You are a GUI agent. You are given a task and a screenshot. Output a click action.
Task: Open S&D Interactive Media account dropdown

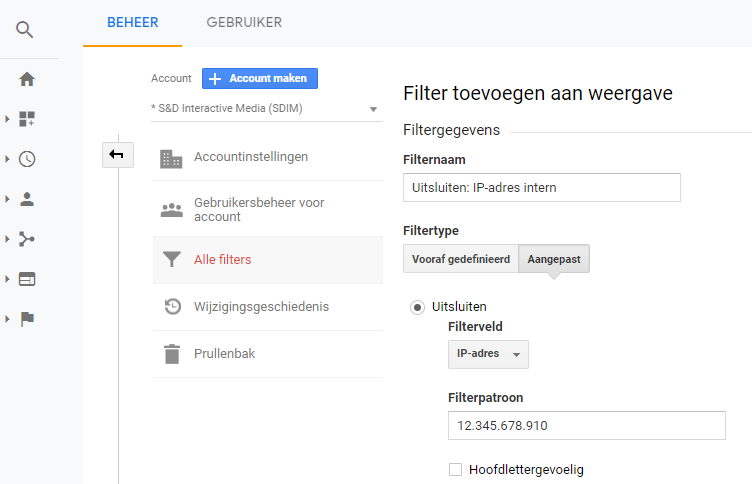(x=267, y=108)
